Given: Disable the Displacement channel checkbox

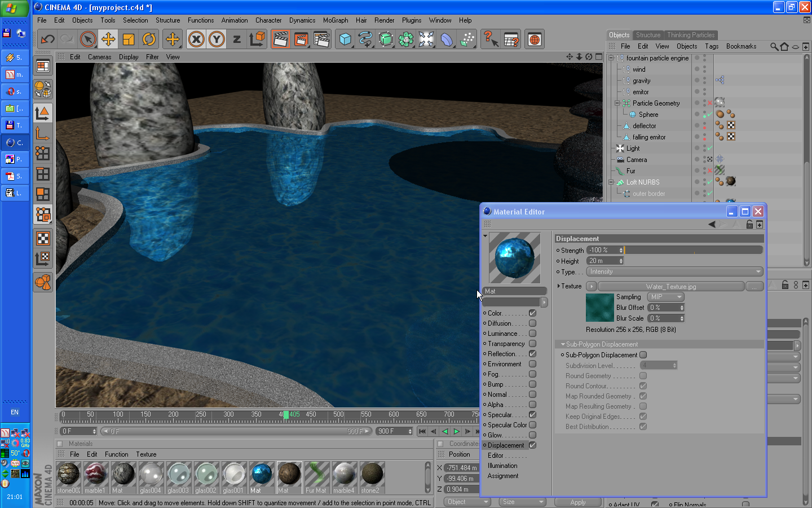Looking at the screenshot, I should pyautogui.click(x=532, y=445).
